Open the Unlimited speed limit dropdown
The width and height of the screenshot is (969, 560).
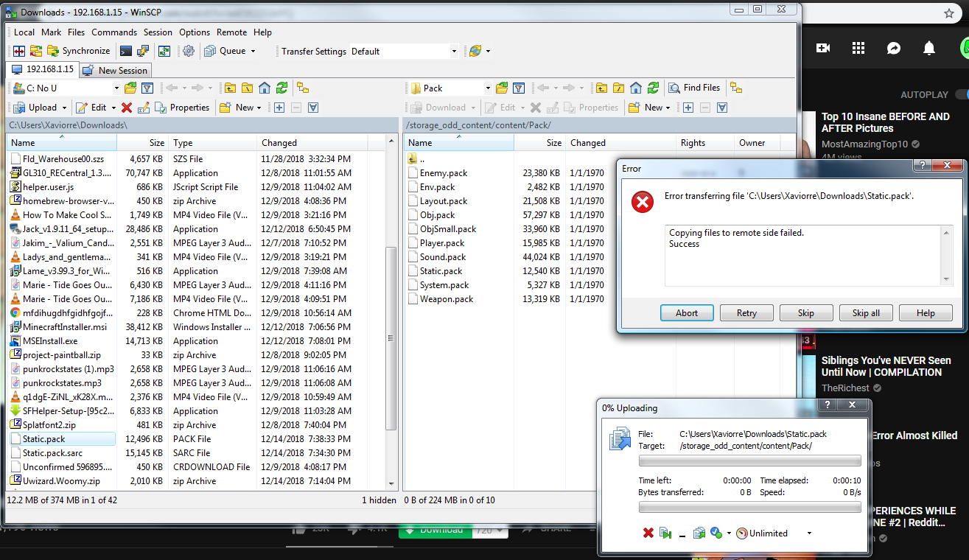[809, 533]
